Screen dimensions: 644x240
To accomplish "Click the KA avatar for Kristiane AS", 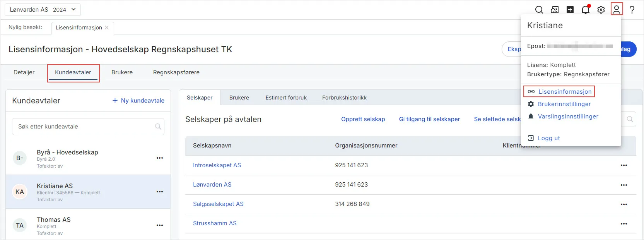I will point(20,192).
